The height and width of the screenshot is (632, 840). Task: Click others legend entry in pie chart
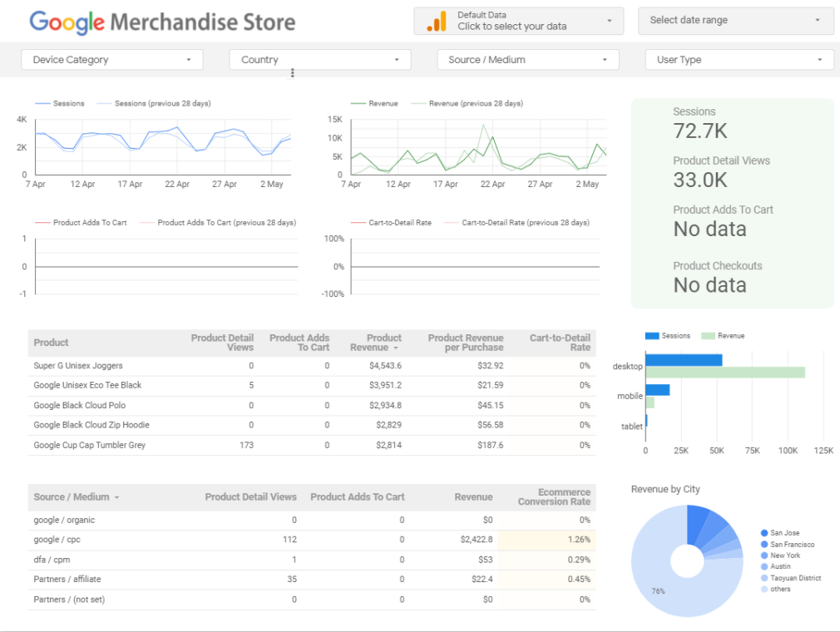click(x=776, y=589)
